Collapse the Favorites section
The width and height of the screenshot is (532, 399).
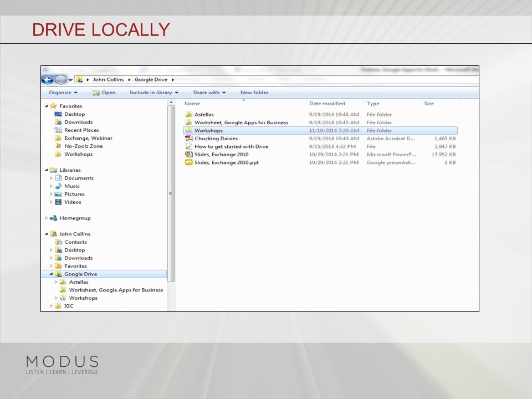point(46,106)
